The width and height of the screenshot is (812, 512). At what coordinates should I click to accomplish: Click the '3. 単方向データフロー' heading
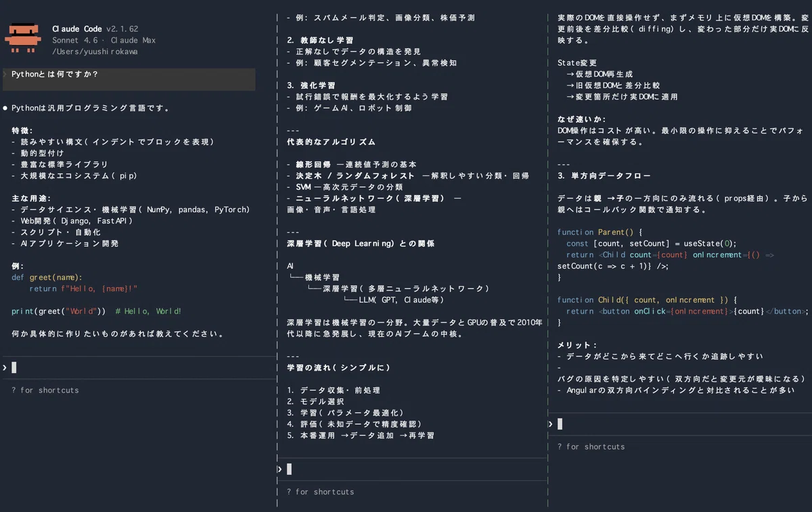tap(604, 176)
